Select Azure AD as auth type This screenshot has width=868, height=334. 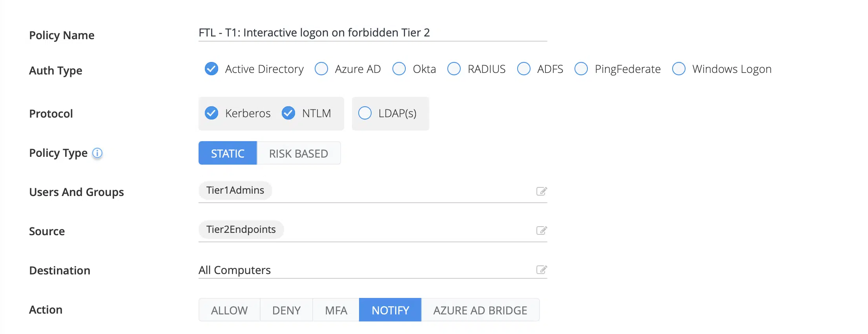321,69
